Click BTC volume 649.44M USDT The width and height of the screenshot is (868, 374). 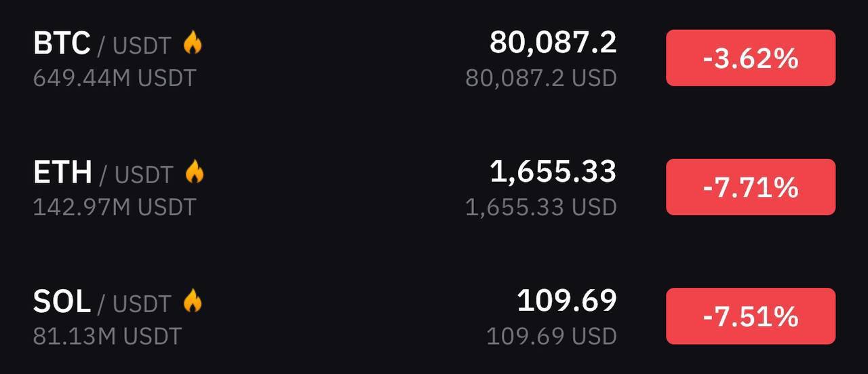coord(115,78)
